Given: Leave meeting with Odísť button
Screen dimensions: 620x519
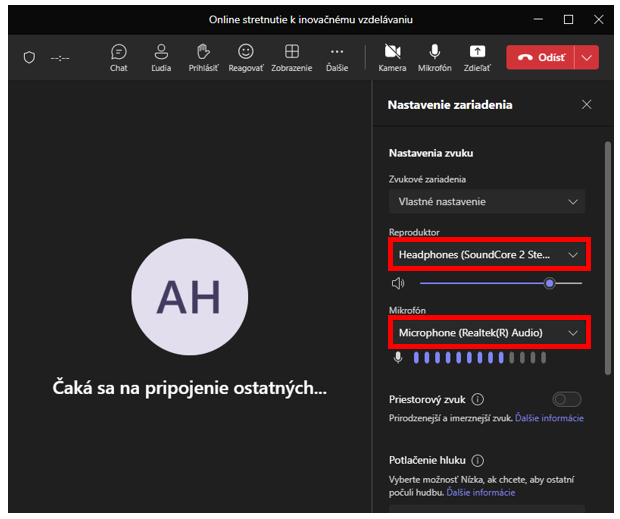Looking at the screenshot, I should click(x=541, y=58).
